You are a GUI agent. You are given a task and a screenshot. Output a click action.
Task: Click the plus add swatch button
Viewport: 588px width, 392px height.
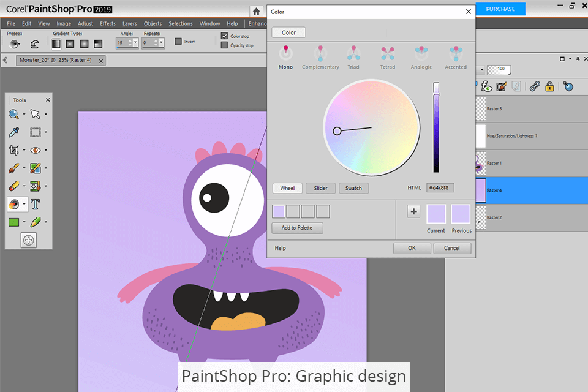[x=413, y=211]
